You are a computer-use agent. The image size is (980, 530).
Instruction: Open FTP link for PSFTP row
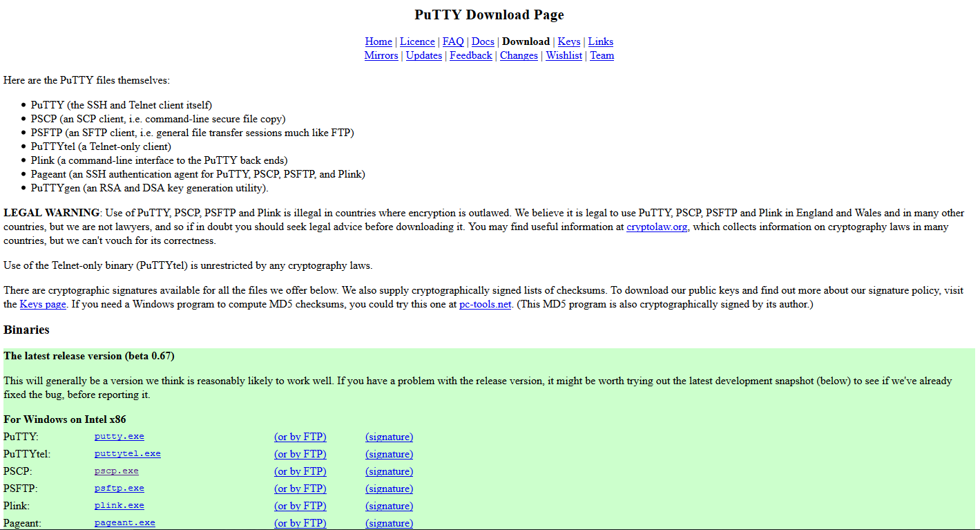[300, 489]
